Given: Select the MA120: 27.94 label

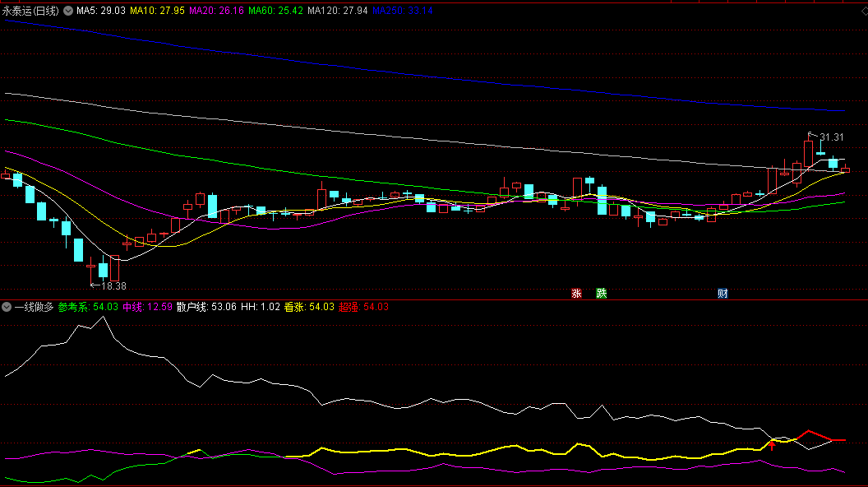Looking at the screenshot, I should point(338,11).
